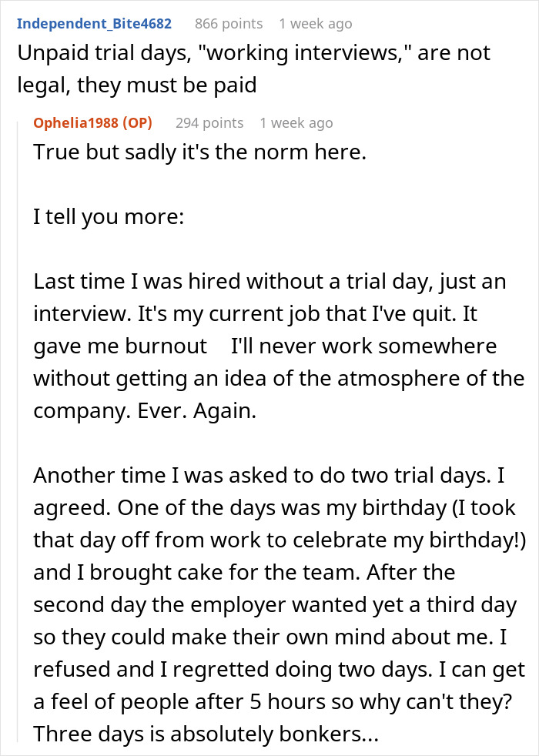Click the reply's '1 week ago' timestamp

(296, 122)
